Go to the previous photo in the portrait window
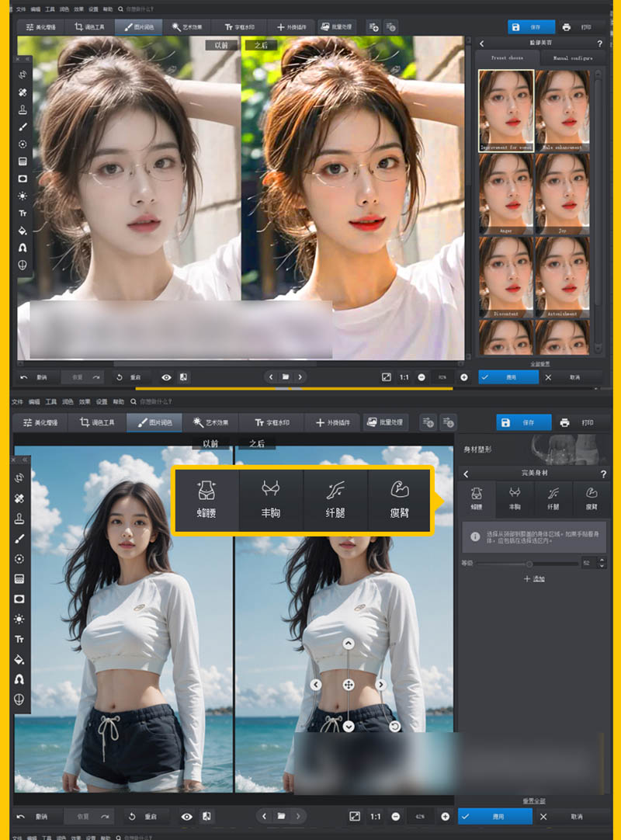Screen dimensions: 621x840 tap(271, 377)
